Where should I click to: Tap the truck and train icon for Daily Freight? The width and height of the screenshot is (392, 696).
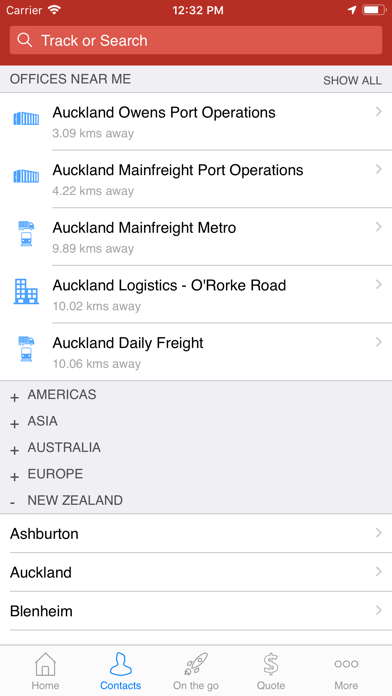tap(26, 348)
